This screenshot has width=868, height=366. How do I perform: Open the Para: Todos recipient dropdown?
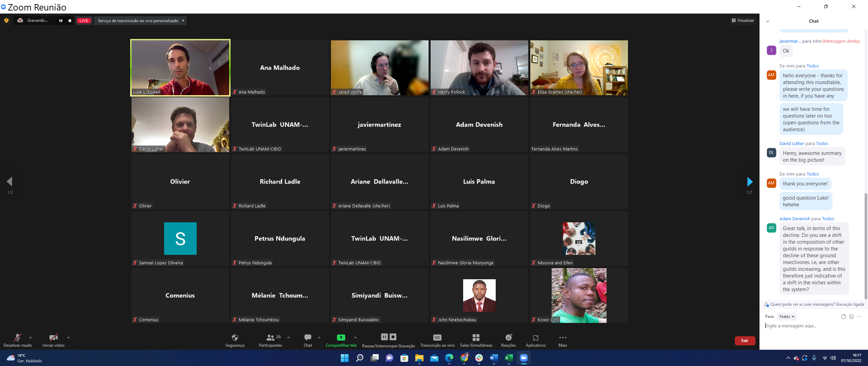pos(787,317)
